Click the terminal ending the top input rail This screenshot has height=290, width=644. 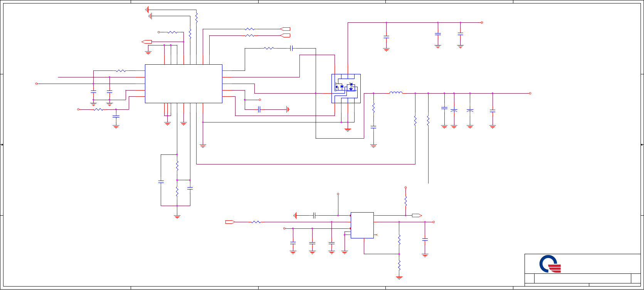pyautogui.click(x=482, y=22)
